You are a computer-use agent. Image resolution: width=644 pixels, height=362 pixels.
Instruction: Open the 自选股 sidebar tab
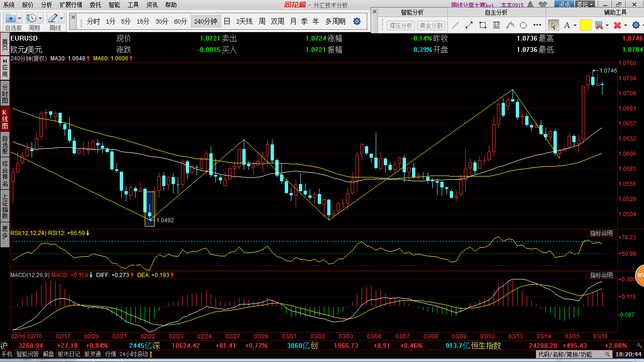[x=4, y=145]
